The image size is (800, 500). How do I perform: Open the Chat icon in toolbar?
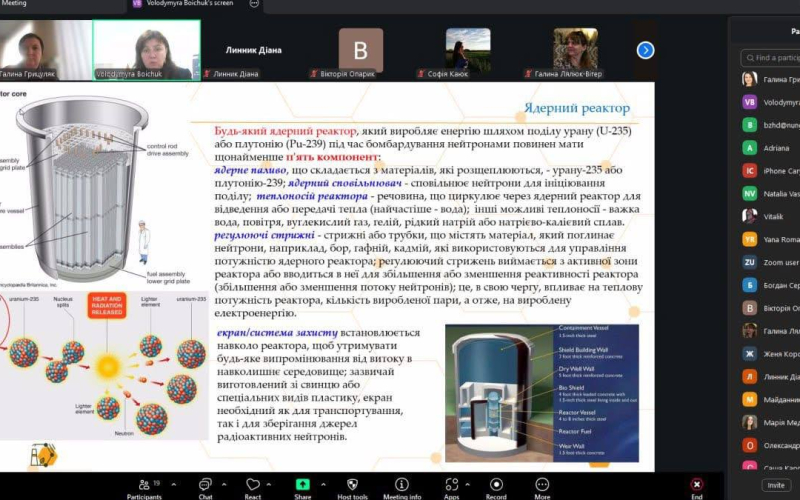click(205, 482)
